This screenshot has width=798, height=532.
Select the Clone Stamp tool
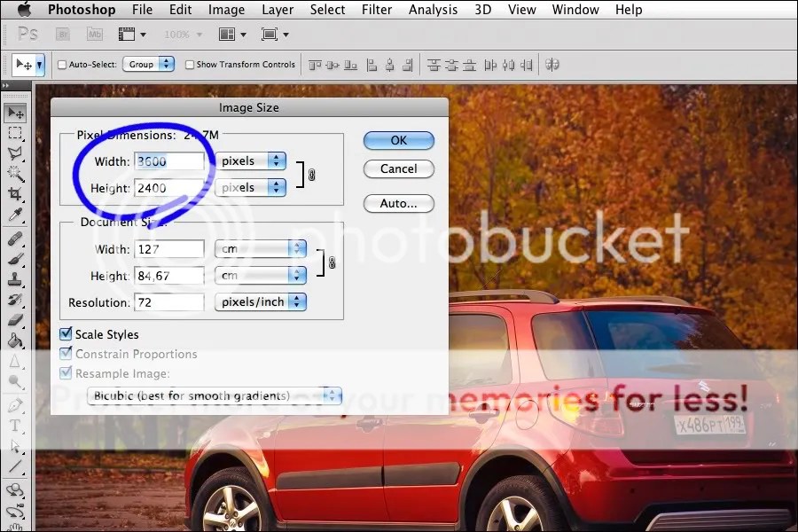pyautogui.click(x=15, y=279)
